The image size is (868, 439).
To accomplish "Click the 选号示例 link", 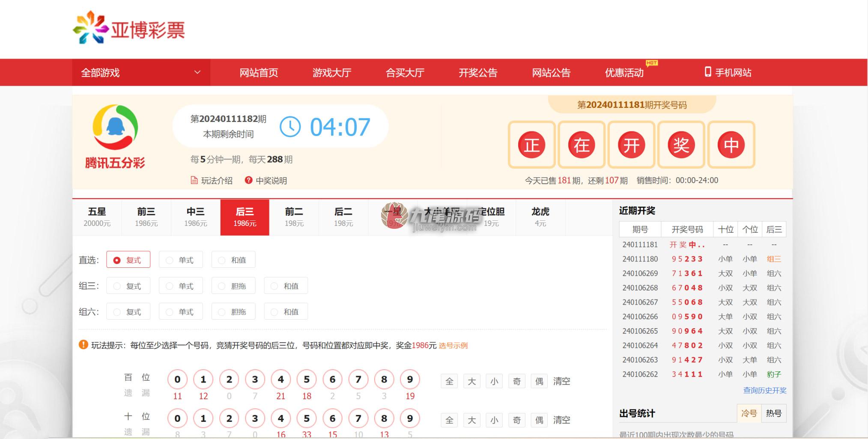I will [453, 345].
